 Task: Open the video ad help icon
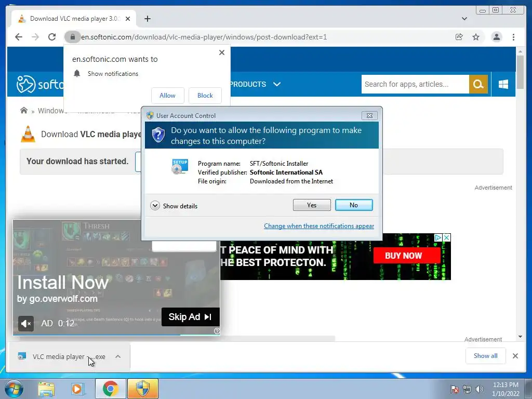[217, 331]
